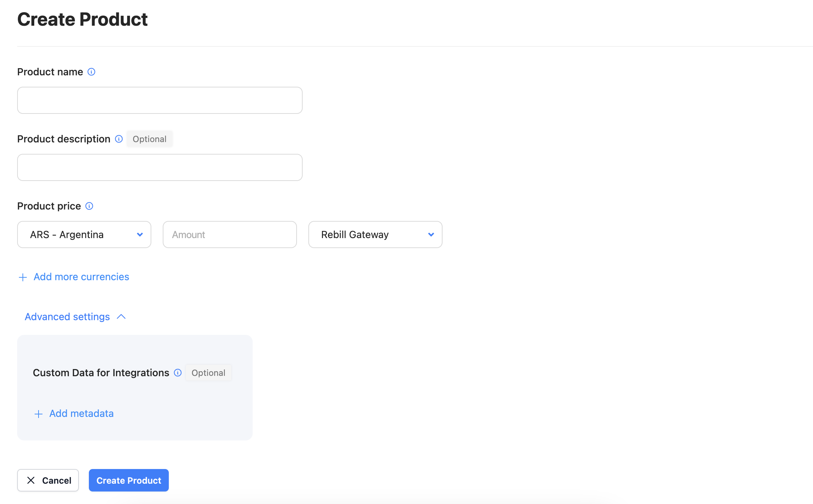Image resolution: width=813 pixels, height=504 pixels.
Task: Click the plus icon next to Add more currencies
Action: point(22,277)
